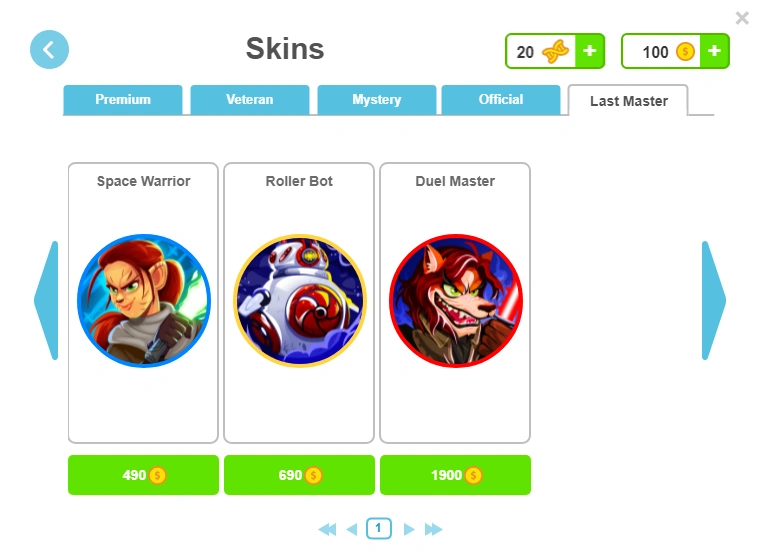Screen dimensions: 760x560
Task: Select the Space Warrior skin portrait
Action: click(x=144, y=301)
